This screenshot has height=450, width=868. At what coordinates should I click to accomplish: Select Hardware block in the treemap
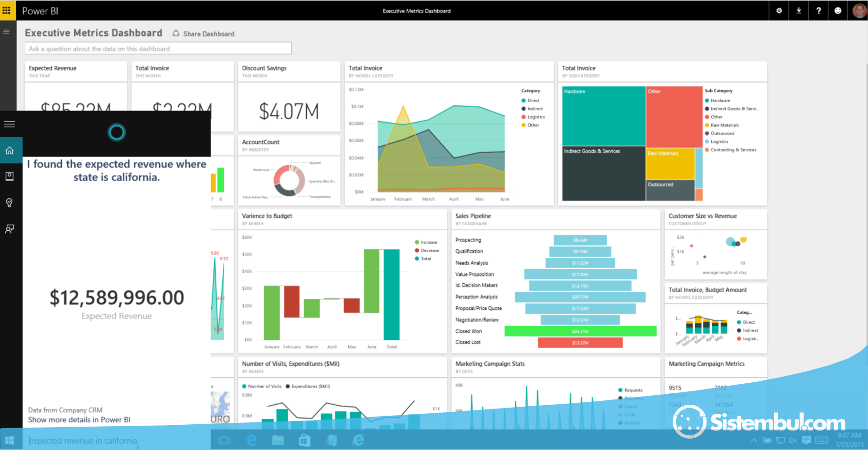point(604,116)
